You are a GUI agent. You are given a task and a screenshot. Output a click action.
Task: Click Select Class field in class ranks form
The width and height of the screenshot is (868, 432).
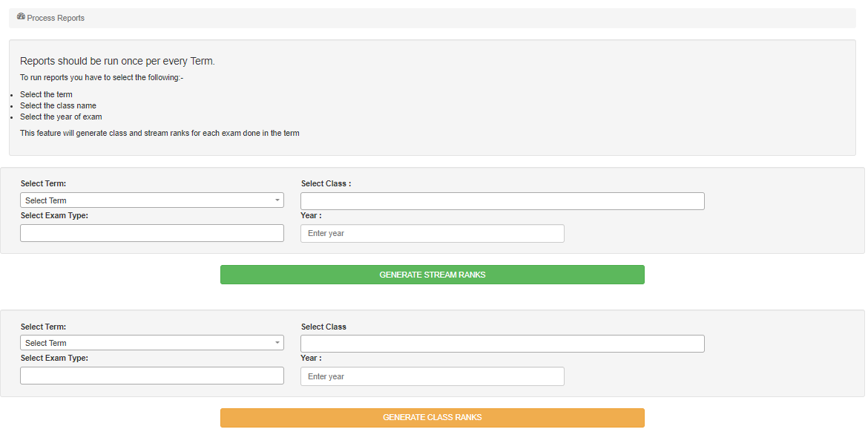pos(502,344)
